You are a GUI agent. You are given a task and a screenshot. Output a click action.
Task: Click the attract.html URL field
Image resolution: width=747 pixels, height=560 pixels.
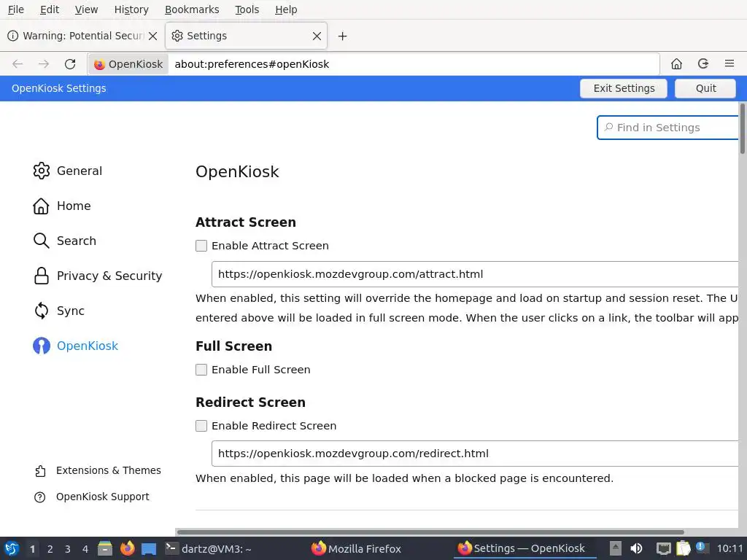(x=475, y=274)
